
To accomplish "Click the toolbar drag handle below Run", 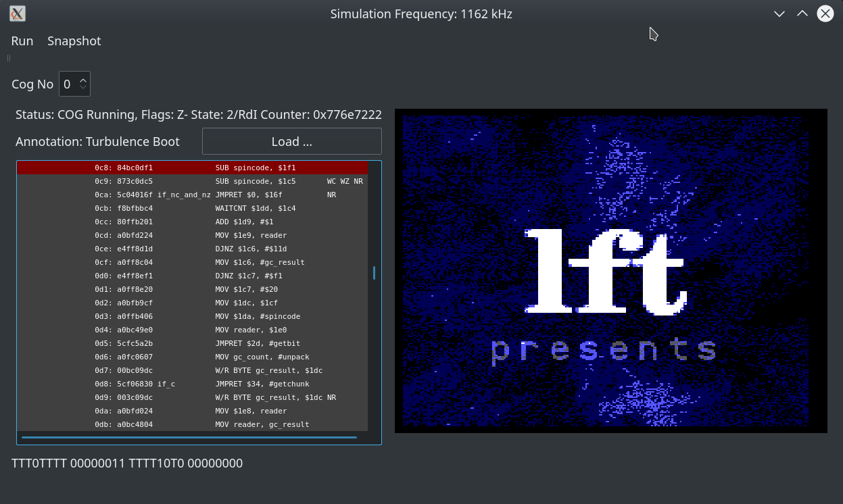I will pos(9,58).
